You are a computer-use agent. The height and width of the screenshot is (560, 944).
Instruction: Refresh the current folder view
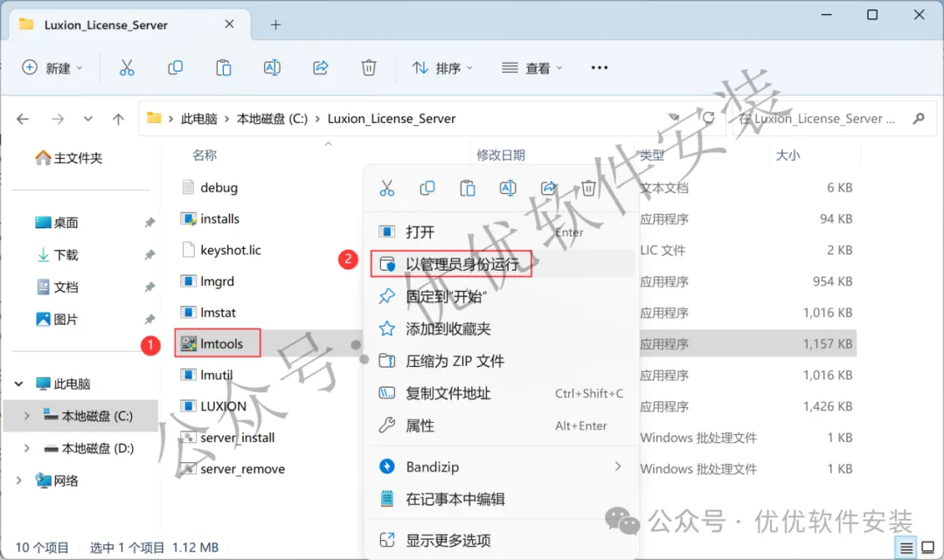709,118
